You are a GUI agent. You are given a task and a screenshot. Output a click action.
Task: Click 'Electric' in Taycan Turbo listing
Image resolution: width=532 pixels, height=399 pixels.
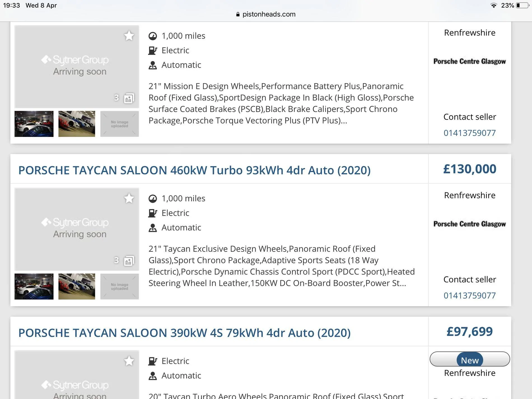pyautogui.click(x=175, y=213)
